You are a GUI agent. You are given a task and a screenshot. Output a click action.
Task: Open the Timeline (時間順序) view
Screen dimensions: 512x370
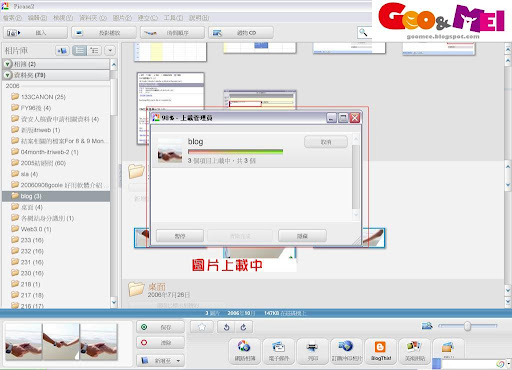(172, 33)
